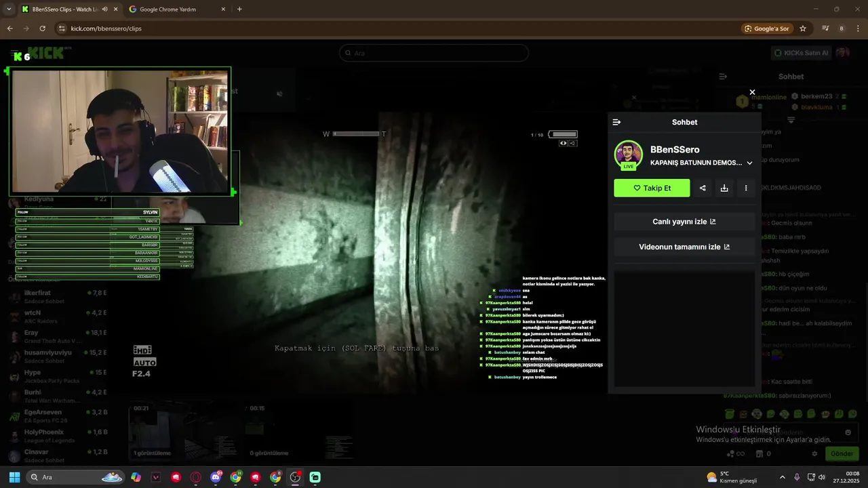This screenshot has height=488, width=868.
Task: Mute the BBenSSero Clips tab audio
Action: pos(104,9)
